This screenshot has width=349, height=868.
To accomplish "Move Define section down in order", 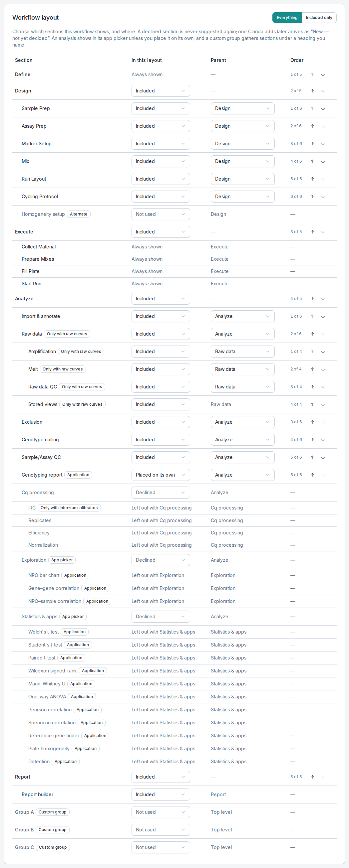I will pos(323,74).
